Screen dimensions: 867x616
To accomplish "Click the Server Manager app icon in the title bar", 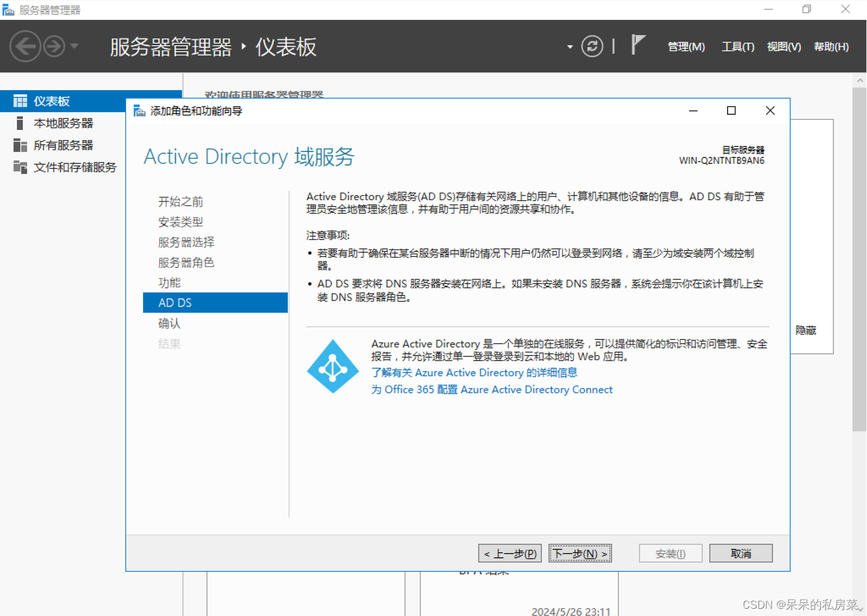I will (x=8, y=10).
